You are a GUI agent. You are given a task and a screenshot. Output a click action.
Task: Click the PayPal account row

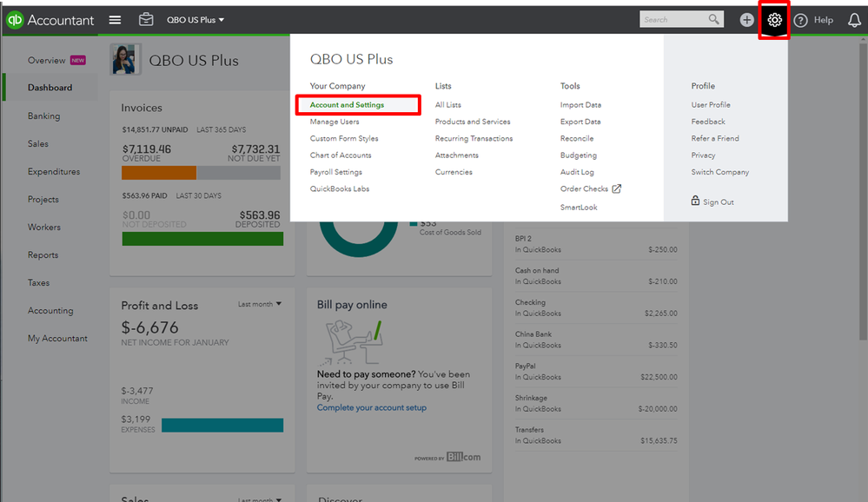click(596, 372)
